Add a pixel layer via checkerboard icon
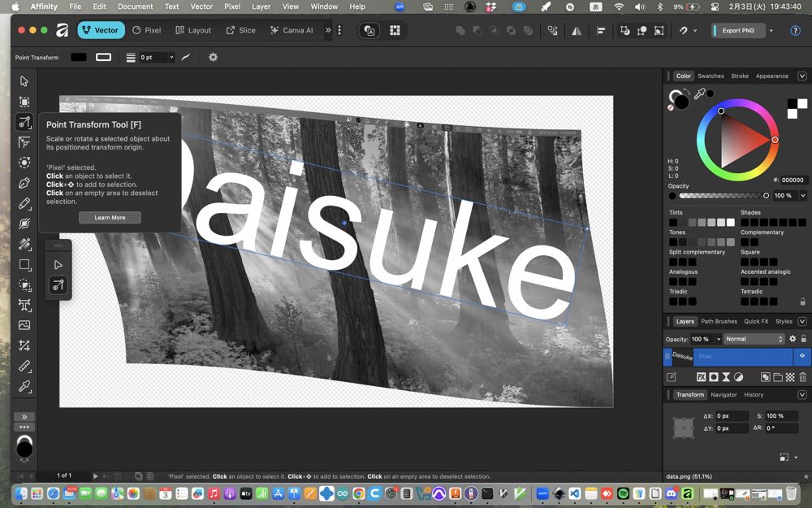The width and height of the screenshot is (812, 508). (x=790, y=377)
